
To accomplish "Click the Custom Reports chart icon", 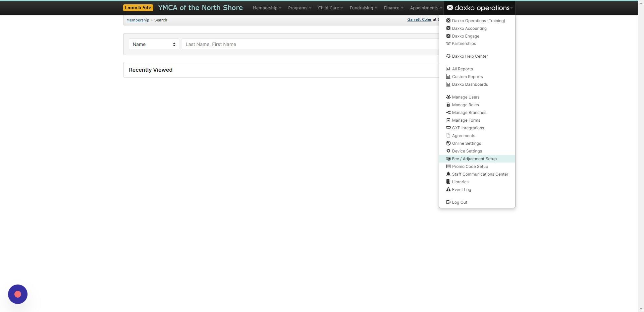I will pyautogui.click(x=448, y=76).
